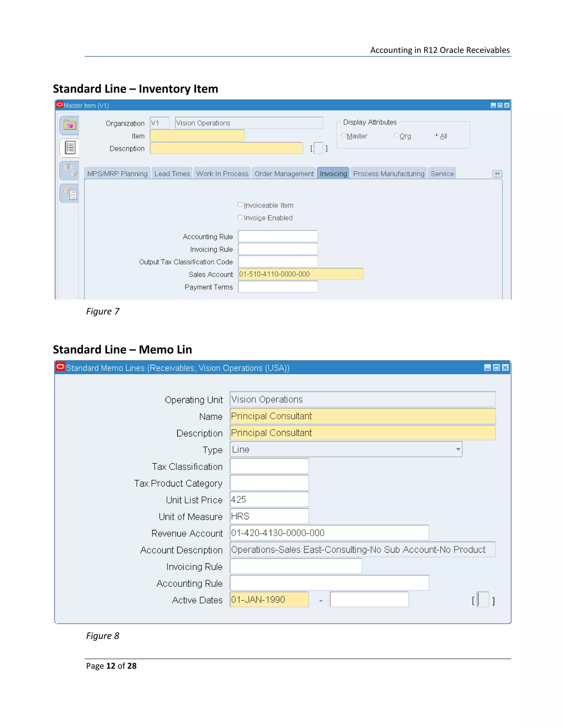Open the Lead Times tab
This screenshot has height=728, width=563.
(172, 173)
